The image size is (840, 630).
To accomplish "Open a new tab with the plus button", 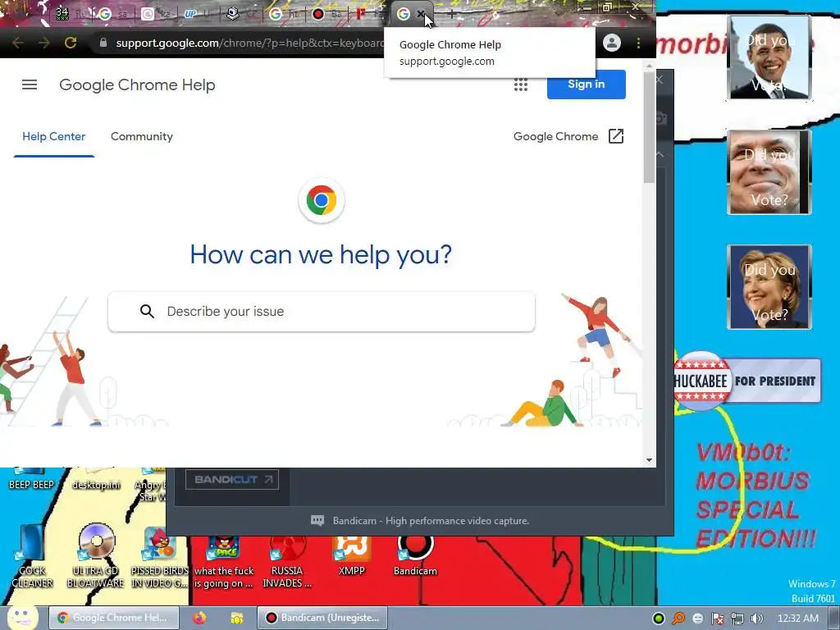I will pos(452,14).
